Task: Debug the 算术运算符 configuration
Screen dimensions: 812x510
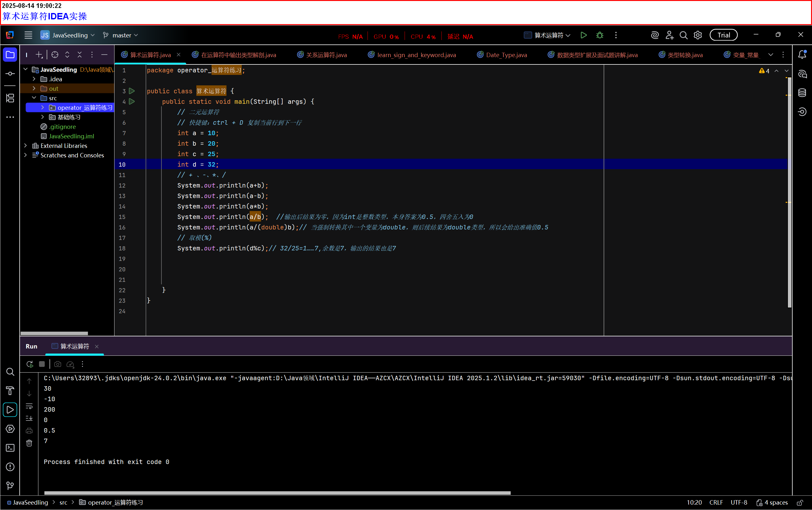Action: [x=600, y=35]
